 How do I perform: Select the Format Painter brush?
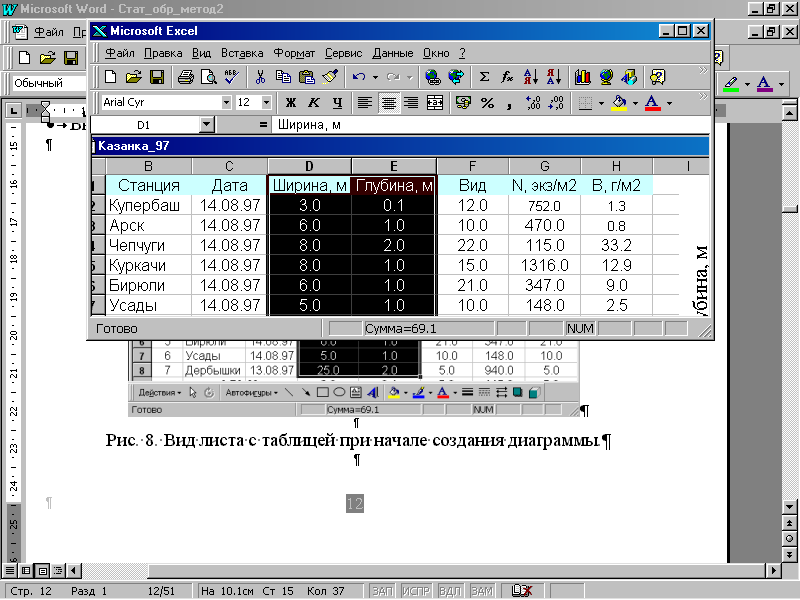[330, 77]
